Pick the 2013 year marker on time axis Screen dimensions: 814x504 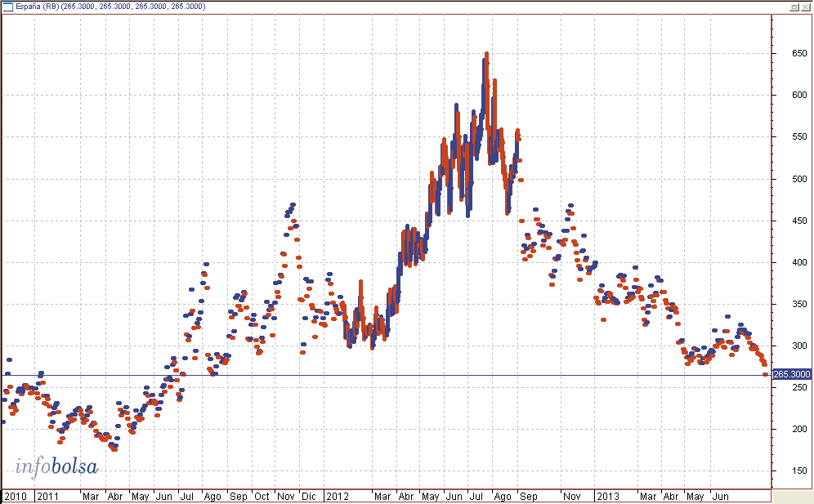tap(607, 496)
